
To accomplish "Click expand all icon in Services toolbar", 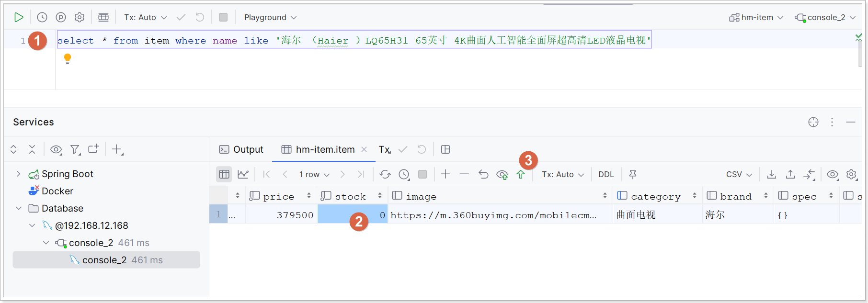I will 13,149.
